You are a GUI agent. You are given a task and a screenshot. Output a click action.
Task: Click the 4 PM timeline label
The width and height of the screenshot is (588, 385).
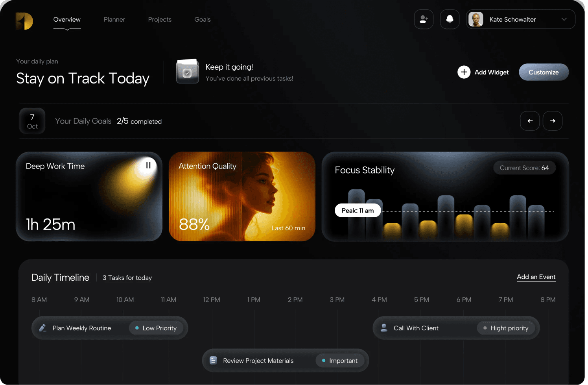pyautogui.click(x=380, y=300)
